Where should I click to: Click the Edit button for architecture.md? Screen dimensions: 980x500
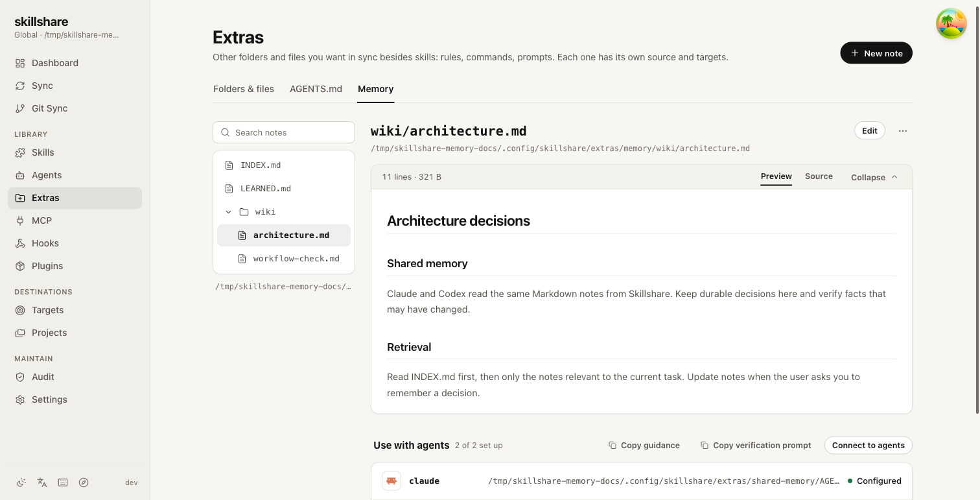tap(870, 131)
